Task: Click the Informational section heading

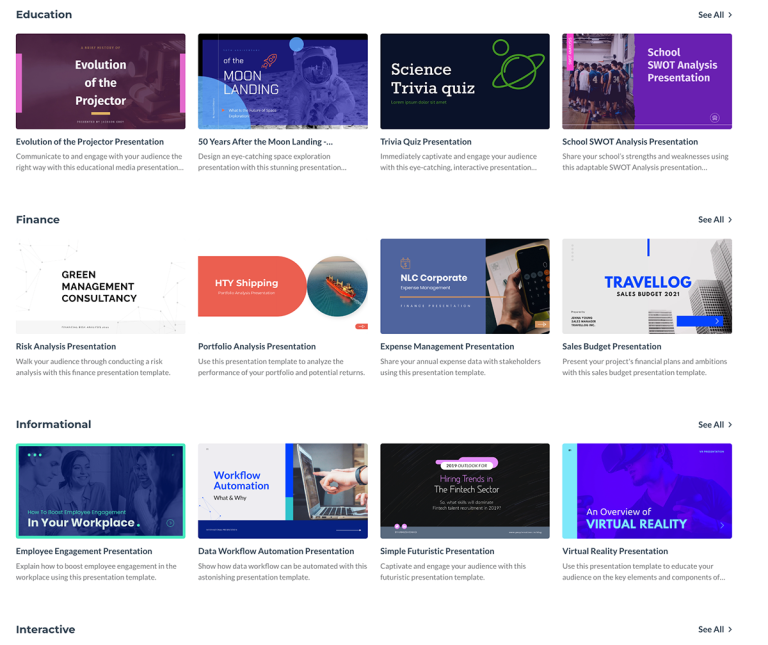Action: 53,424
